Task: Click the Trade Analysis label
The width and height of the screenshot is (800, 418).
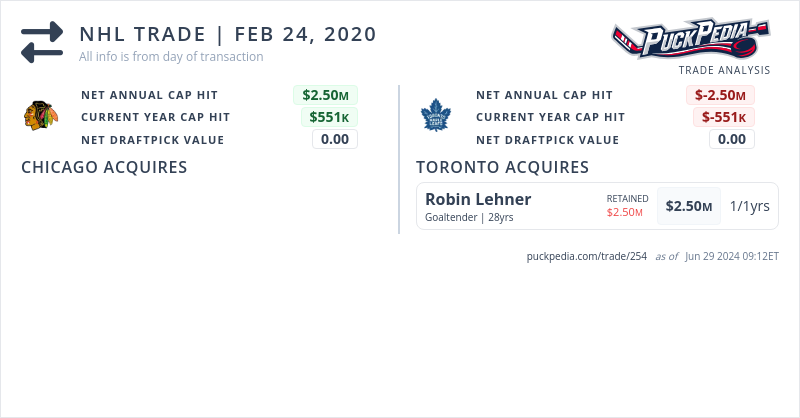Action: coord(724,70)
